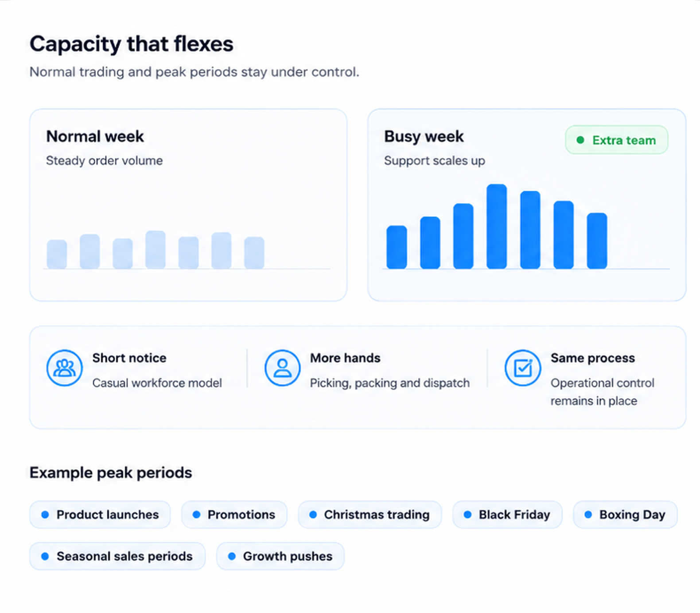Click the Short notice group icon
The image size is (700, 613).
tap(65, 368)
